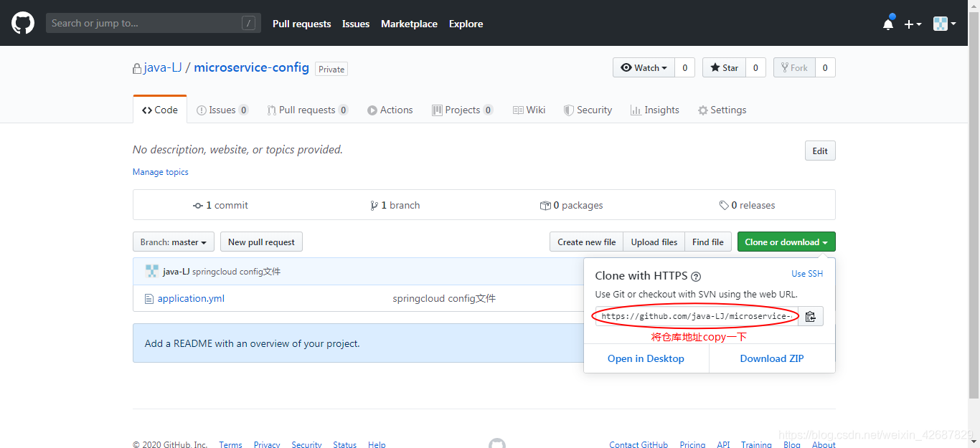This screenshot has height=448, width=980.
Task: Click Edit repository description
Action: click(820, 151)
